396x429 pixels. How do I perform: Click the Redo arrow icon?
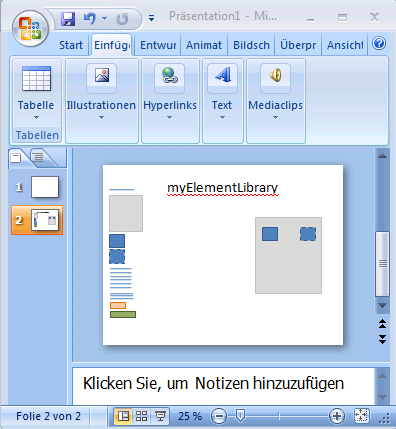coord(122,19)
